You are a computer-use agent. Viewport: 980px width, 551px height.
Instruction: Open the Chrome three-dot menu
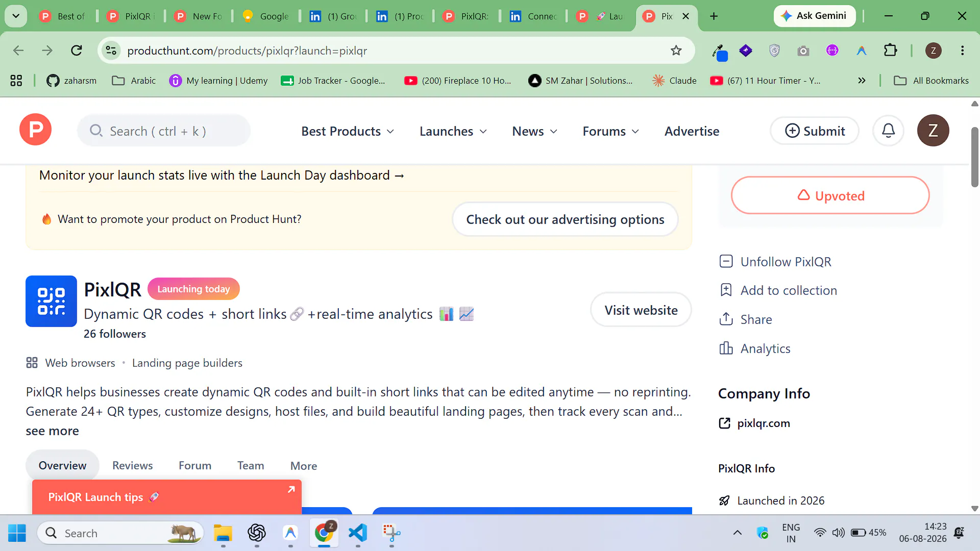pos(962,51)
